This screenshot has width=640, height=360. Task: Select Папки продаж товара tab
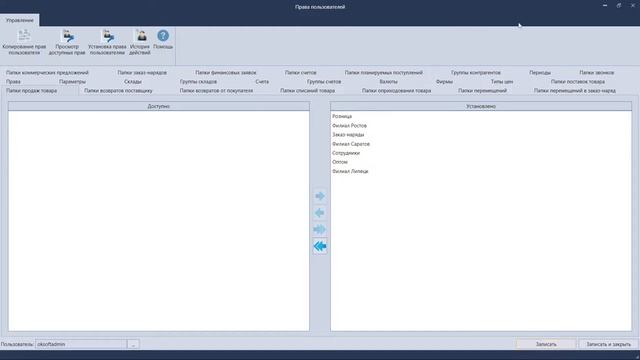click(32, 91)
